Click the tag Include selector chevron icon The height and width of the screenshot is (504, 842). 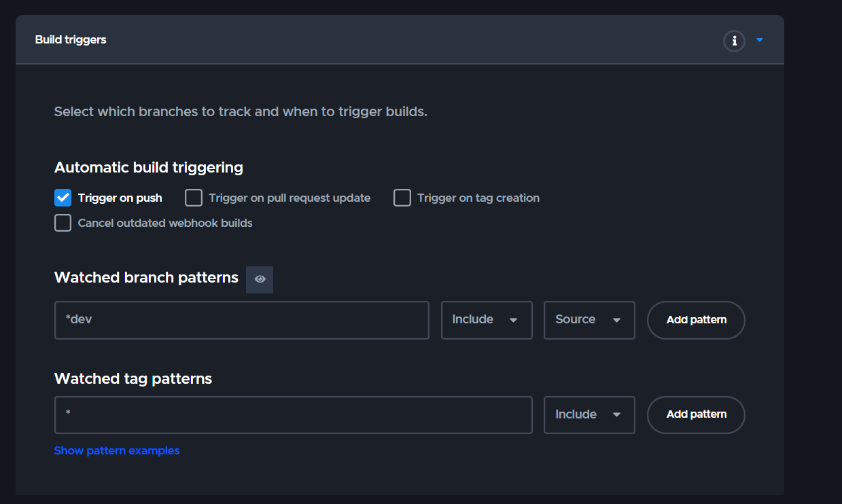pos(616,415)
